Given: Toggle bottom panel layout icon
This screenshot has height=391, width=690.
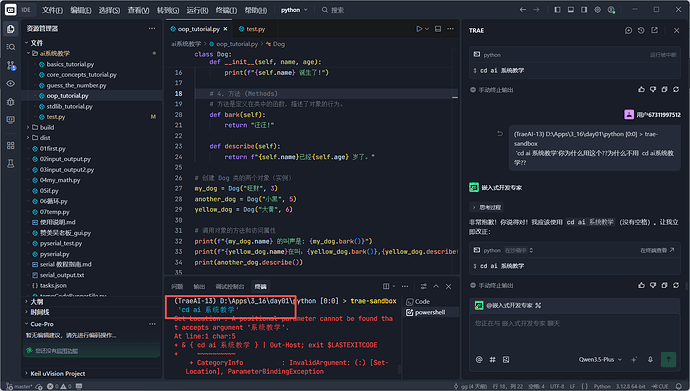Looking at the screenshot, I should pyautogui.click(x=570, y=10).
